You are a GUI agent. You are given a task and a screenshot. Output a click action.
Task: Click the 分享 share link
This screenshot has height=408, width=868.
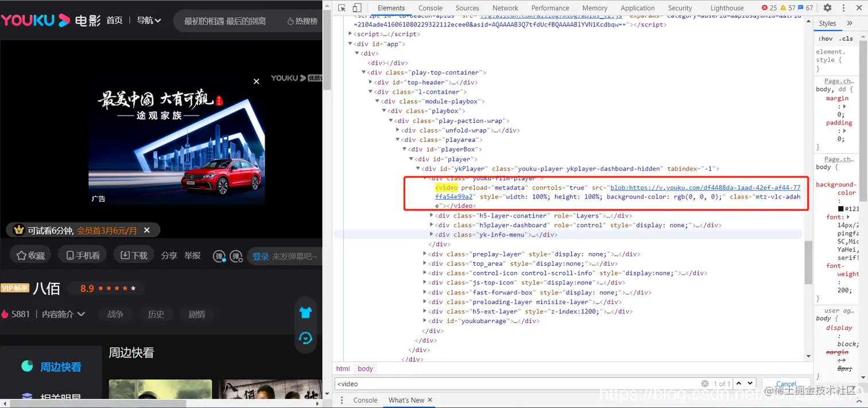coord(169,255)
